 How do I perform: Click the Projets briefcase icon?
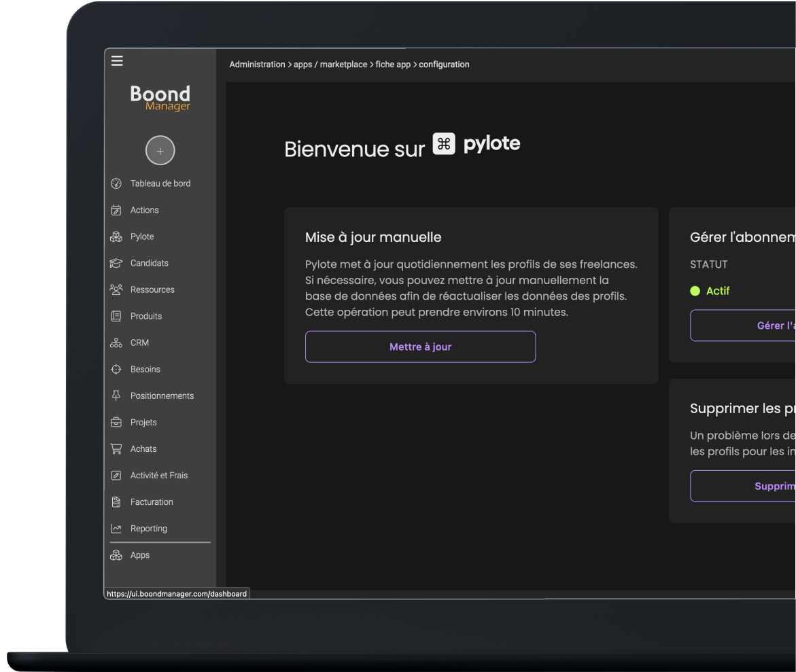[x=116, y=422]
